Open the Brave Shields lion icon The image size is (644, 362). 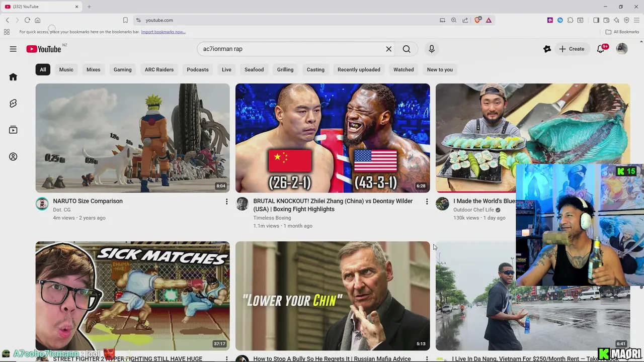[477, 20]
